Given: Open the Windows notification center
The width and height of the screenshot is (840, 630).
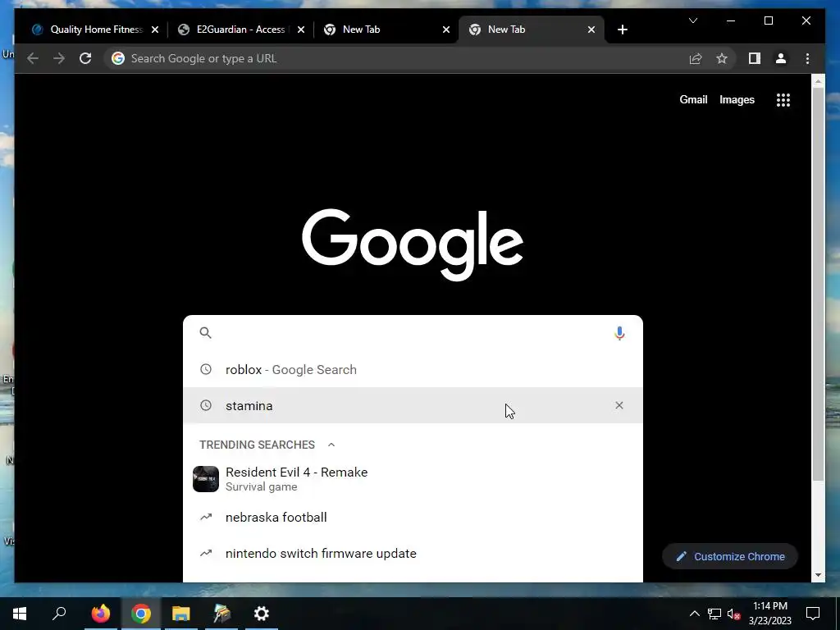Looking at the screenshot, I should tap(813, 614).
